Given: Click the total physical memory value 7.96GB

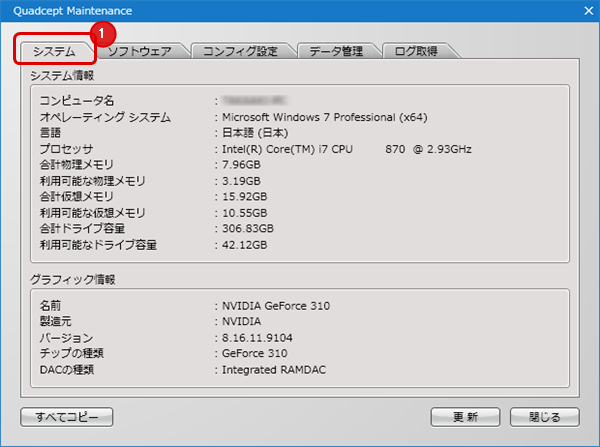Looking at the screenshot, I should [241, 165].
